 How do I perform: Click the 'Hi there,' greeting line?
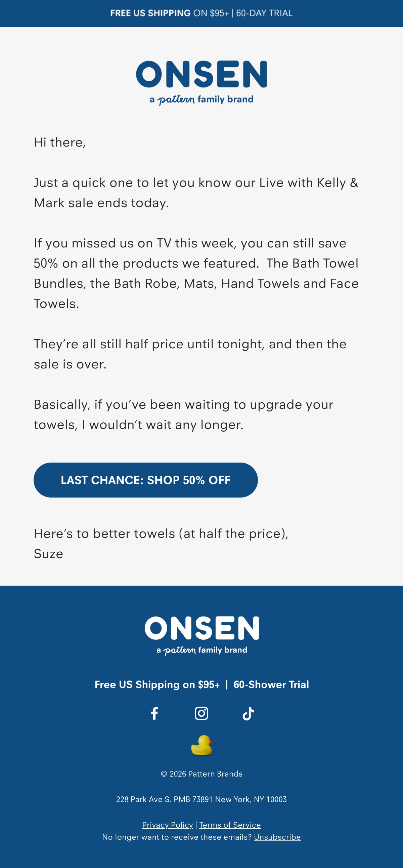[59, 142]
